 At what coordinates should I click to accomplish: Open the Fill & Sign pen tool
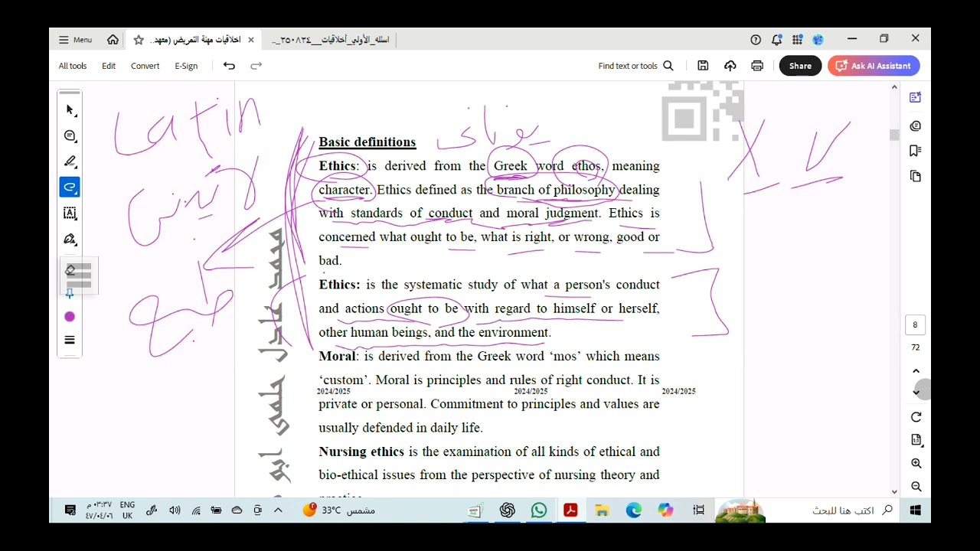point(70,240)
